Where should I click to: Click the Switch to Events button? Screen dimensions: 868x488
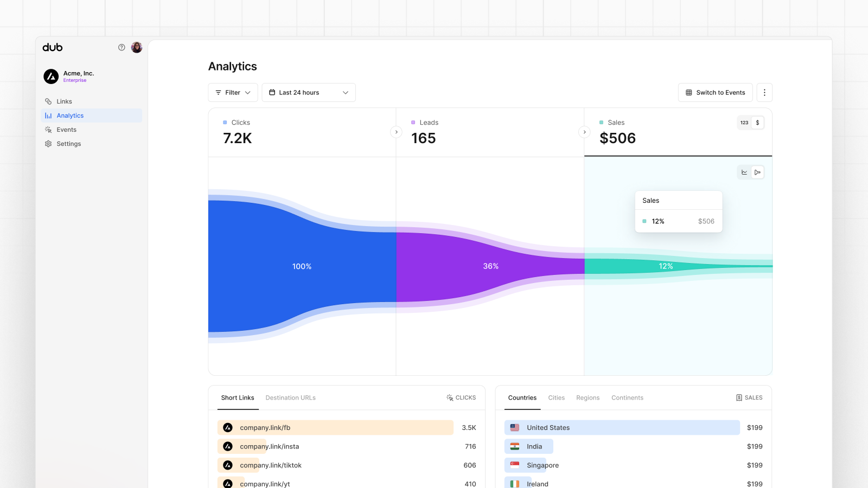[715, 92]
